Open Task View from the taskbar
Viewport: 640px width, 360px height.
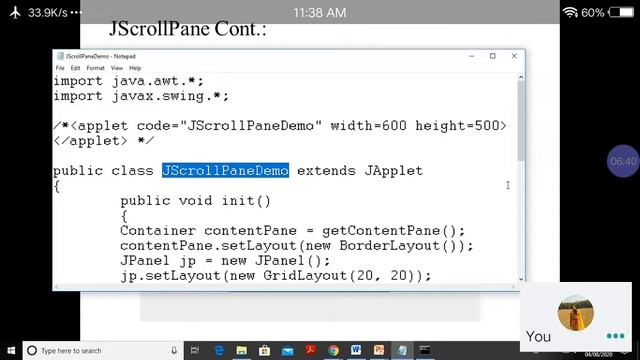195,350
